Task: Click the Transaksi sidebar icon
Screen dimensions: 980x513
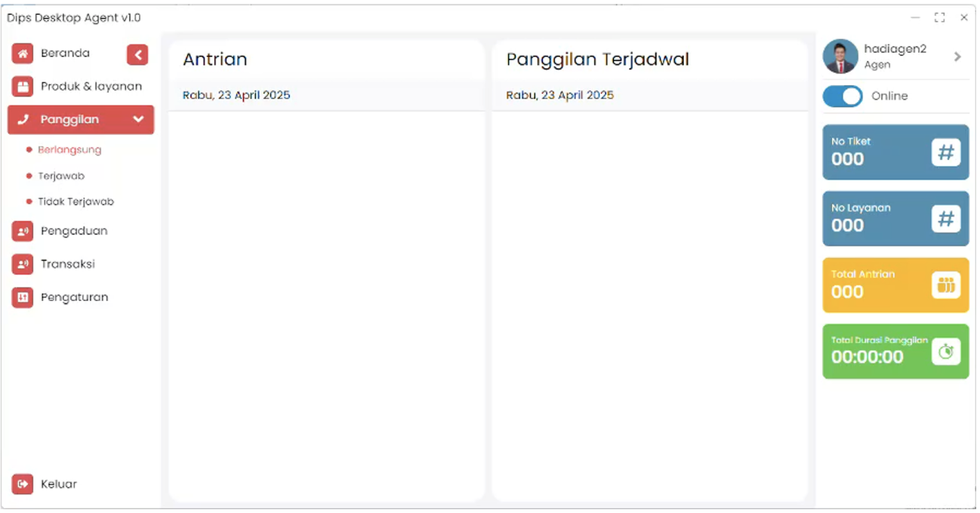Action: pos(23,265)
